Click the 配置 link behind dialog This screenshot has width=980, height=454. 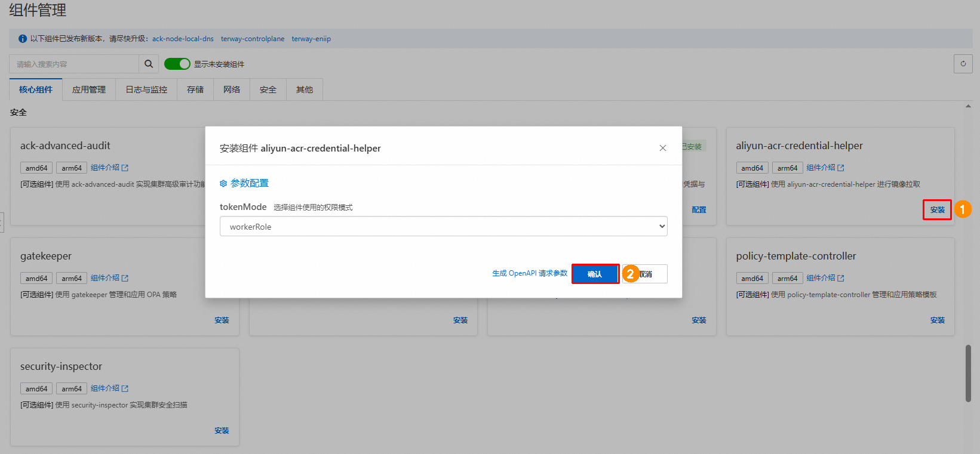[x=699, y=210]
